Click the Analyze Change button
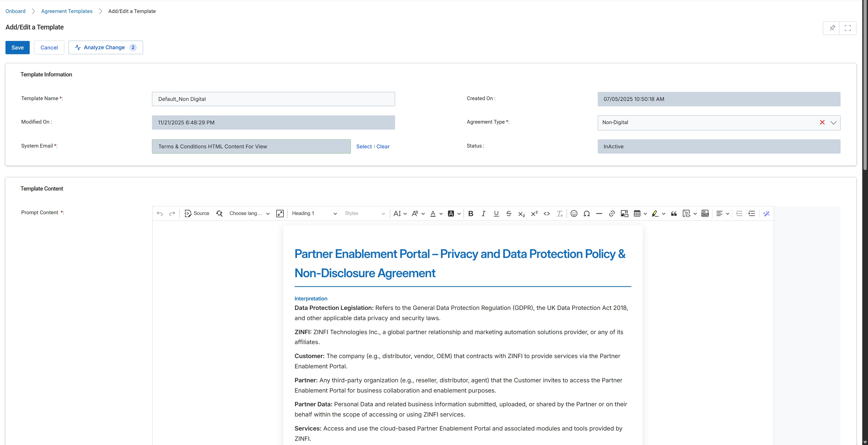The width and height of the screenshot is (868, 445). point(106,47)
